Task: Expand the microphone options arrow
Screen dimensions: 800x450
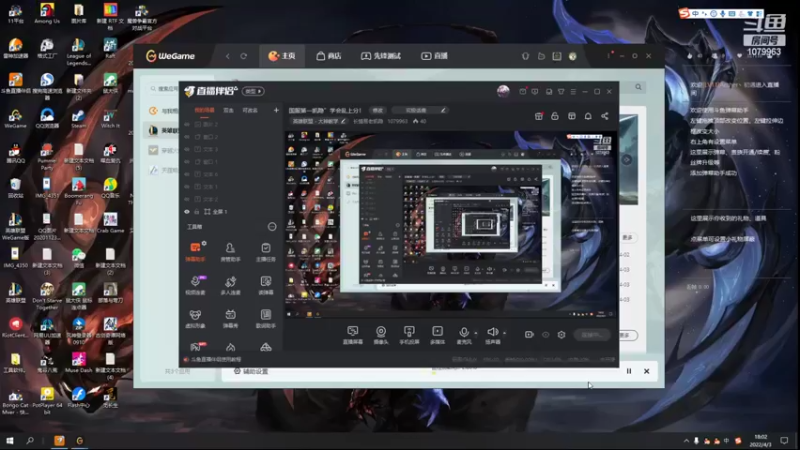Action: click(476, 333)
